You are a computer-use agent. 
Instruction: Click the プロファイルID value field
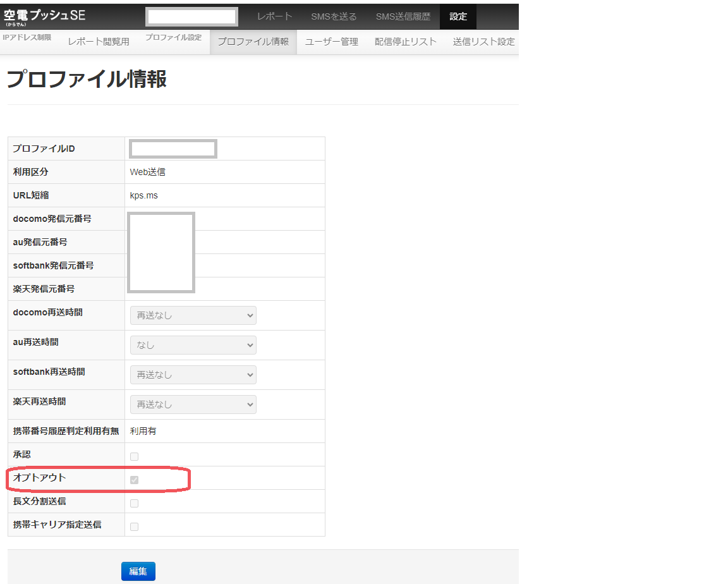click(x=173, y=149)
